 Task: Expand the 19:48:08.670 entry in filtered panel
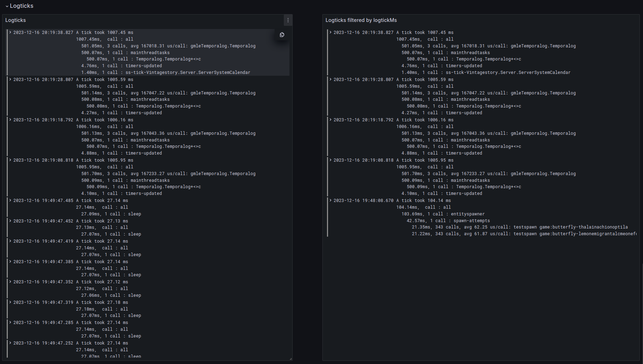(x=331, y=201)
